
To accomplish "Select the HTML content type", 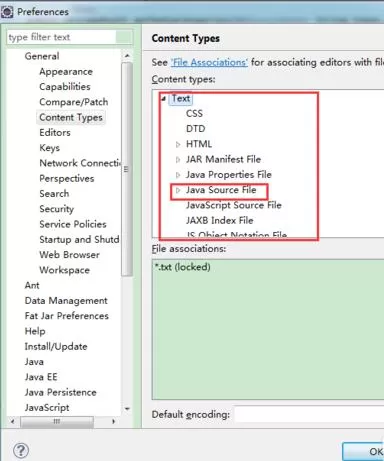I will click(x=199, y=144).
